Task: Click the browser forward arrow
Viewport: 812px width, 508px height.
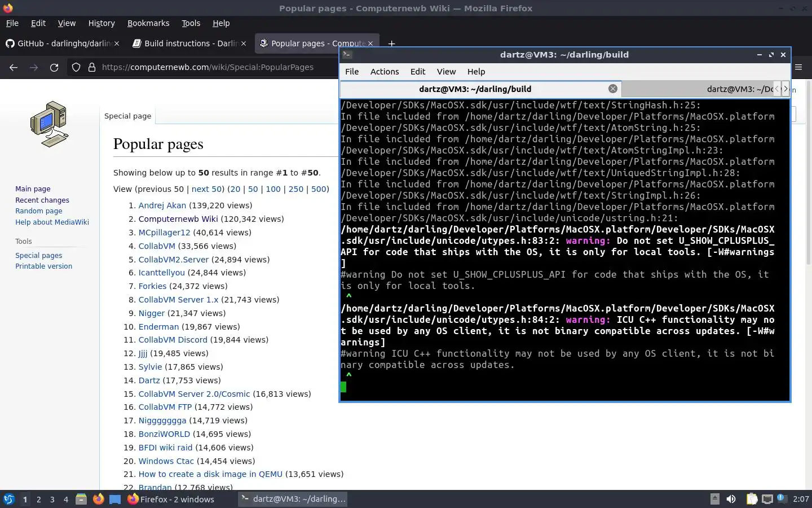Action: 34,67
